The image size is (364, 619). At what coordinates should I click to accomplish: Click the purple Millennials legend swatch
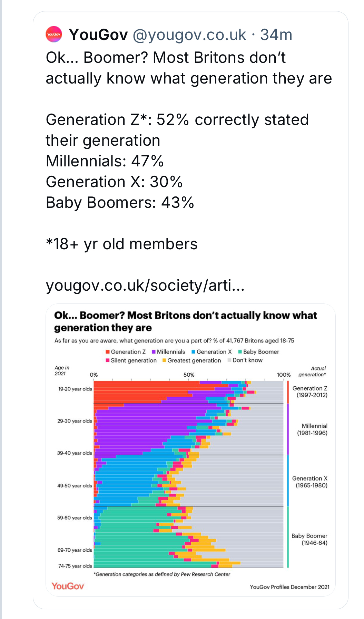(x=154, y=352)
